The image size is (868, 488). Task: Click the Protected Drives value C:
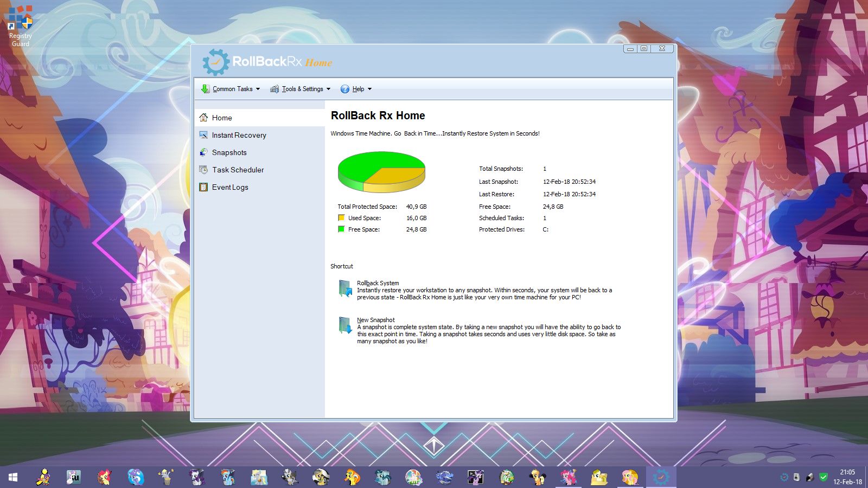(546, 229)
